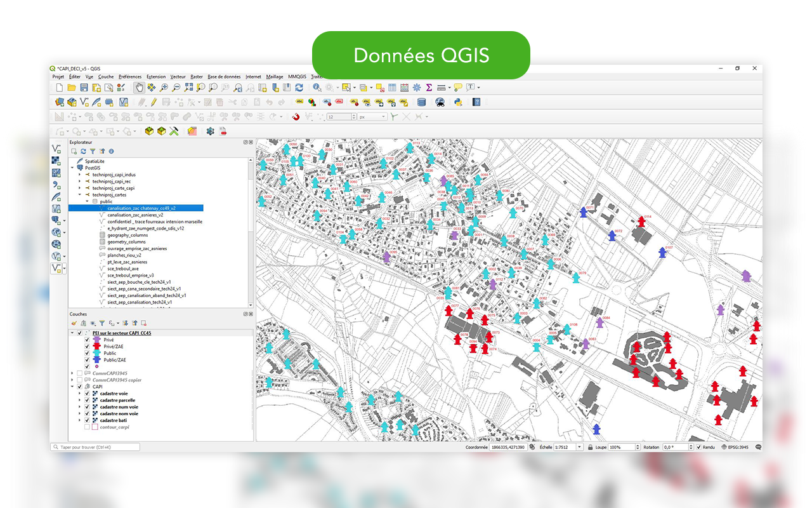
Task: Refresh the Explorateur panel
Action: tap(83, 152)
